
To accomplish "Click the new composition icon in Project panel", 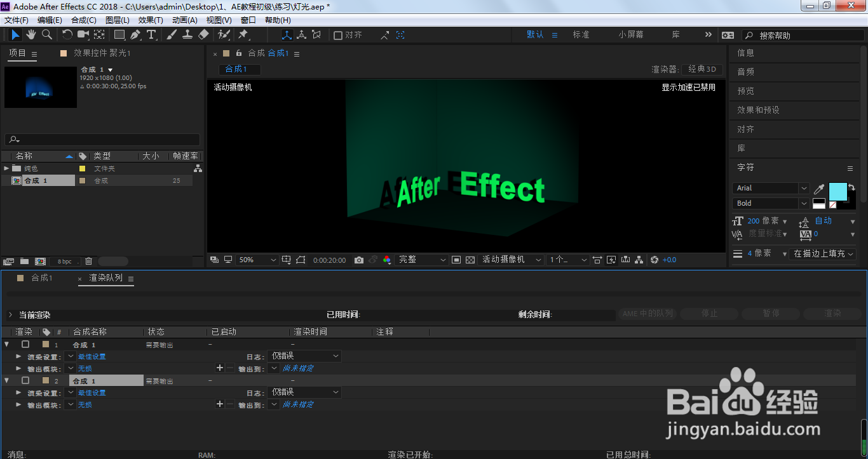I will (40, 261).
